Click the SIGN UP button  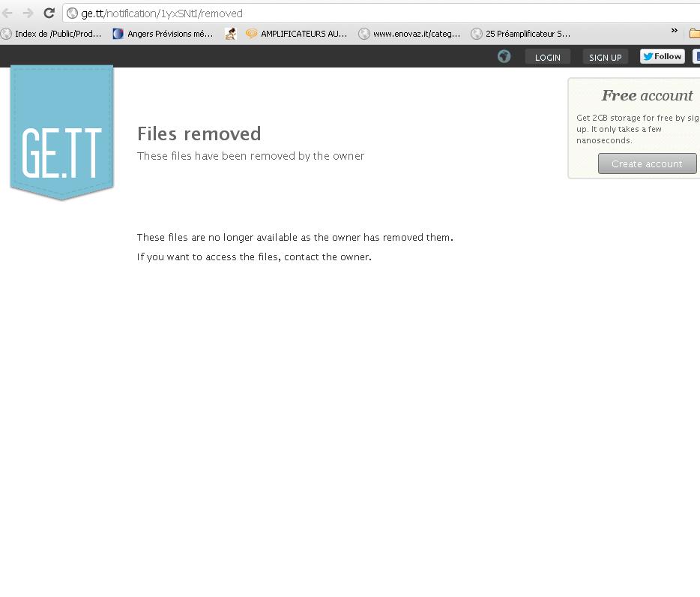tap(606, 57)
